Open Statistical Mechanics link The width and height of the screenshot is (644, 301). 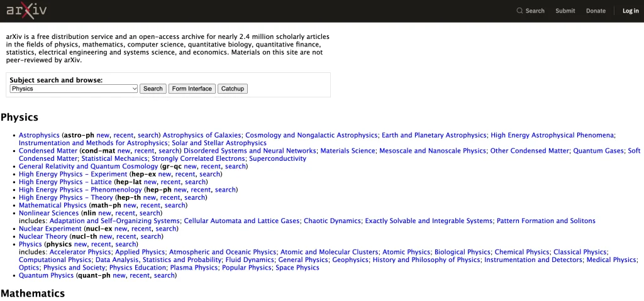click(x=114, y=158)
